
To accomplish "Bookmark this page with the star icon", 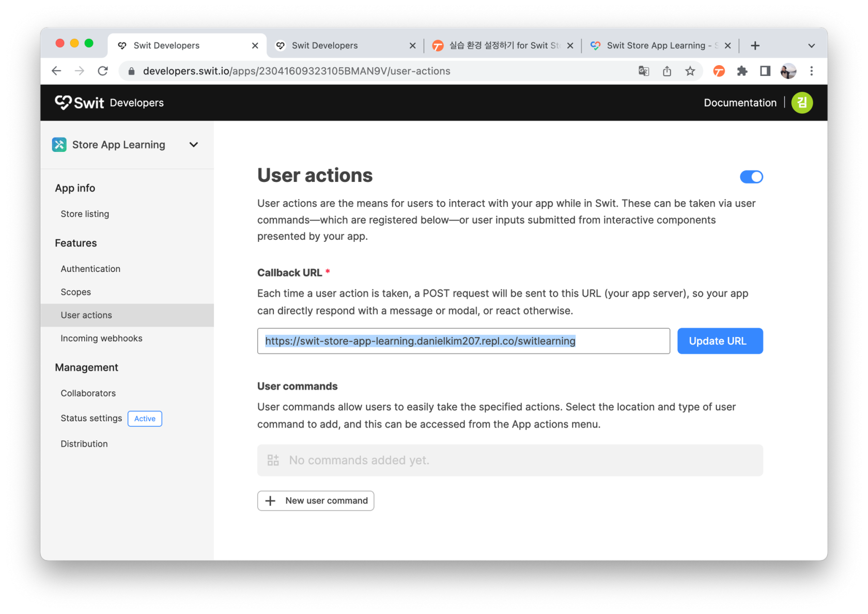I will point(690,71).
